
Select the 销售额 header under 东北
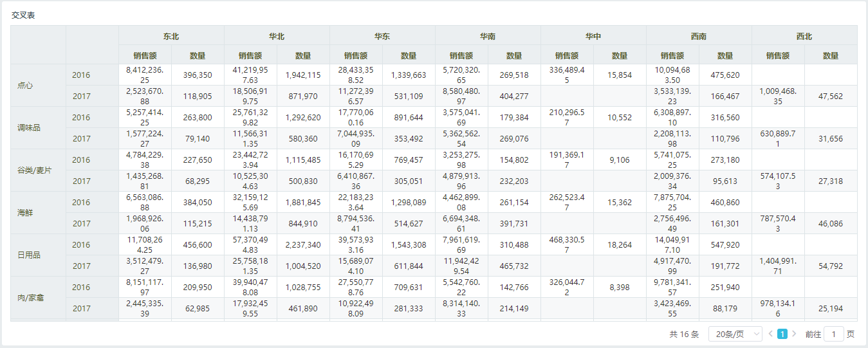pos(145,55)
